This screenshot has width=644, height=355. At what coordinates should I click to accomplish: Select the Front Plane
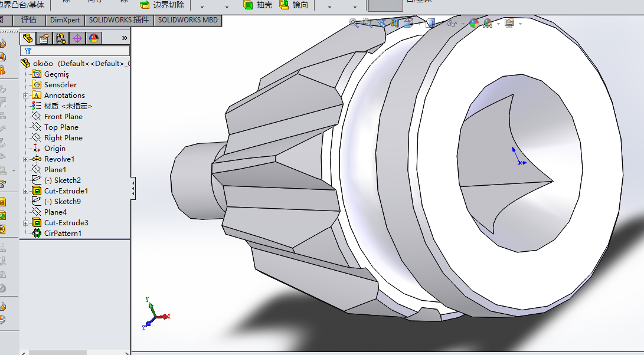coord(57,117)
